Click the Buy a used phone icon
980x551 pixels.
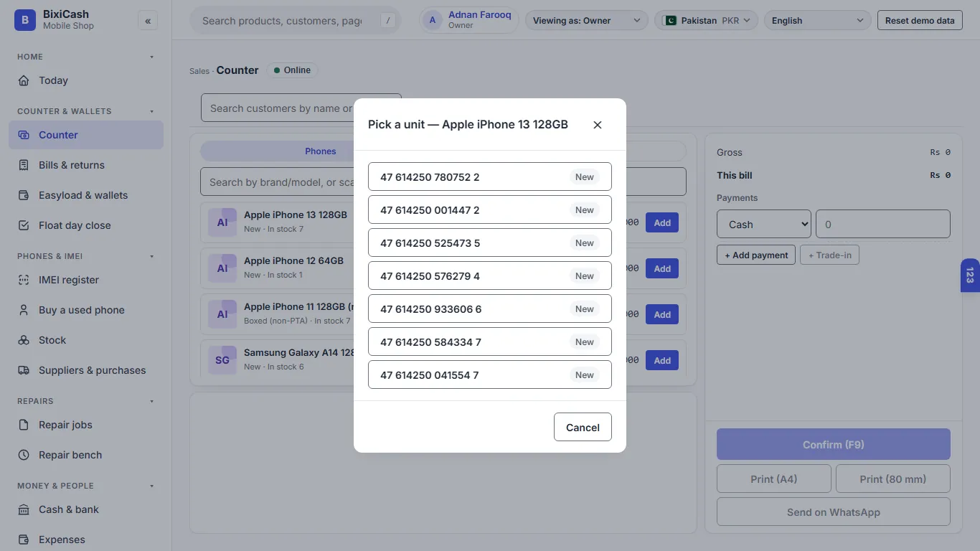[24, 310]
